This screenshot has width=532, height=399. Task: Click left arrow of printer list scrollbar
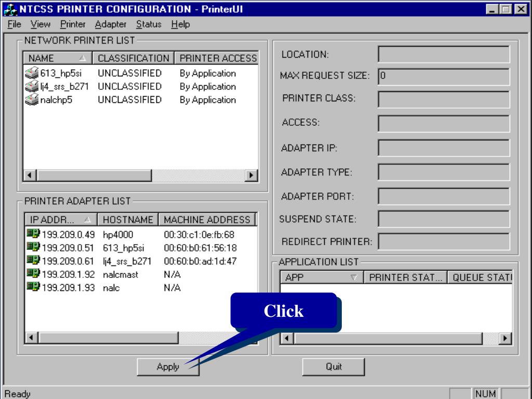click(x=30, y=175)
